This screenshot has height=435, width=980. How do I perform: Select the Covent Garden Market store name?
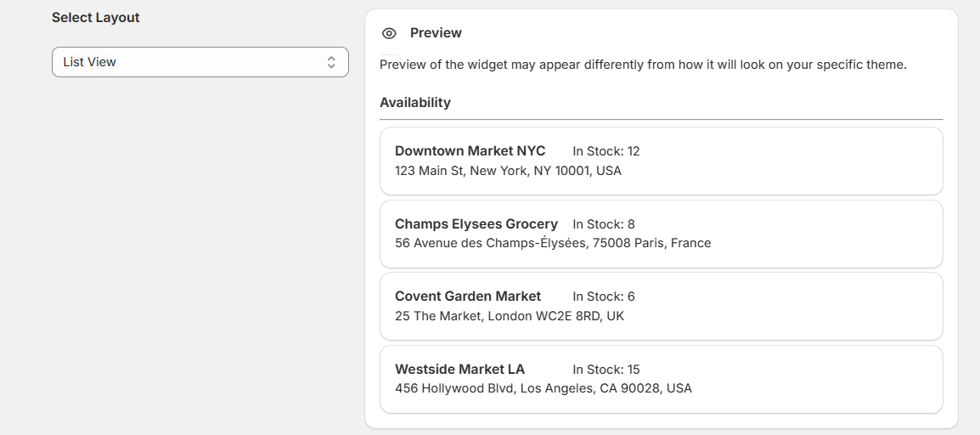pyautogui.click(x=468, y=297)
